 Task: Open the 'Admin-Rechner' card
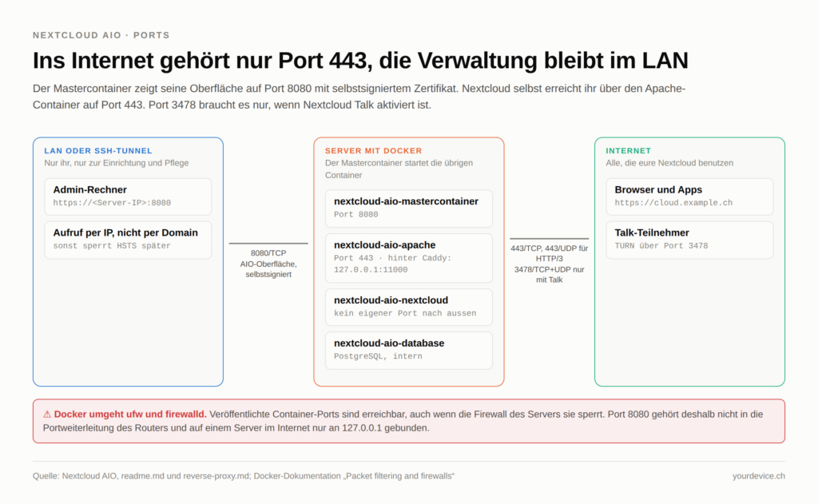128,196
